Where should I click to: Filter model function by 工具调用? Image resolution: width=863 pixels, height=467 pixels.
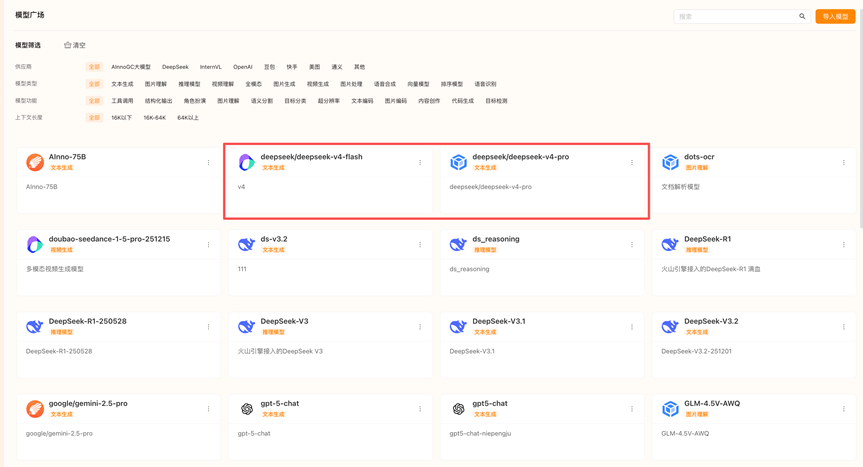122,101
